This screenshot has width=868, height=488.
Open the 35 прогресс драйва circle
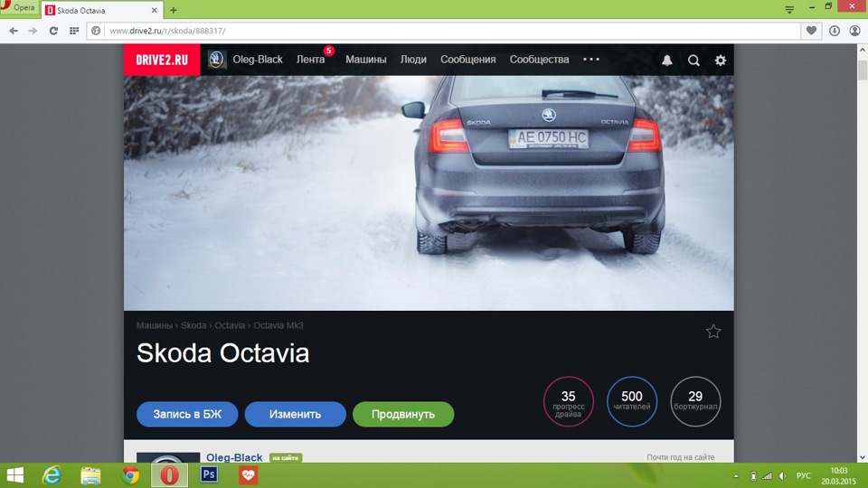[x=569, y=401]
